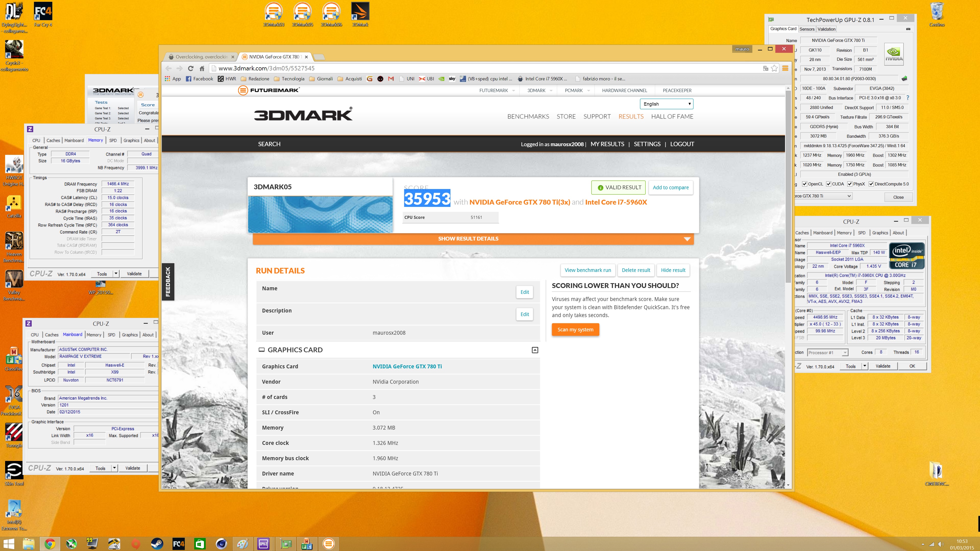This screenshot has width=980, height=551.
Task: Click the Close button in GPU-Z
Action: [898, 197]
